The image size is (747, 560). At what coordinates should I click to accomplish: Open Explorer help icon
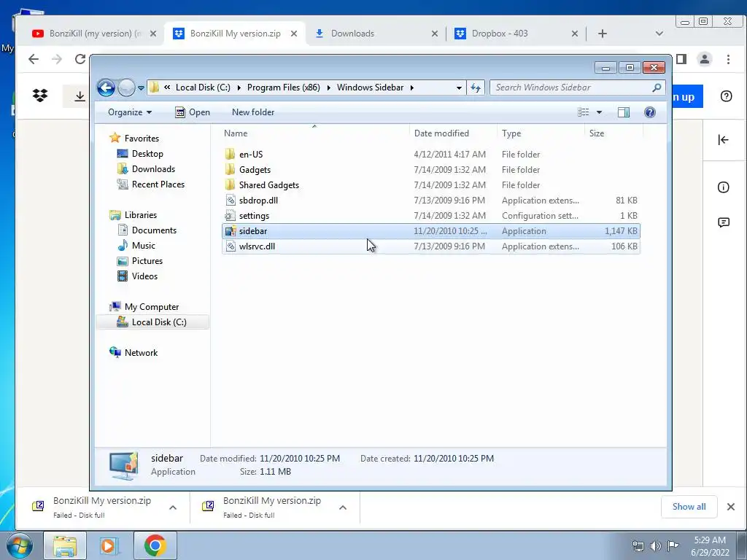(x=649, y=112)
